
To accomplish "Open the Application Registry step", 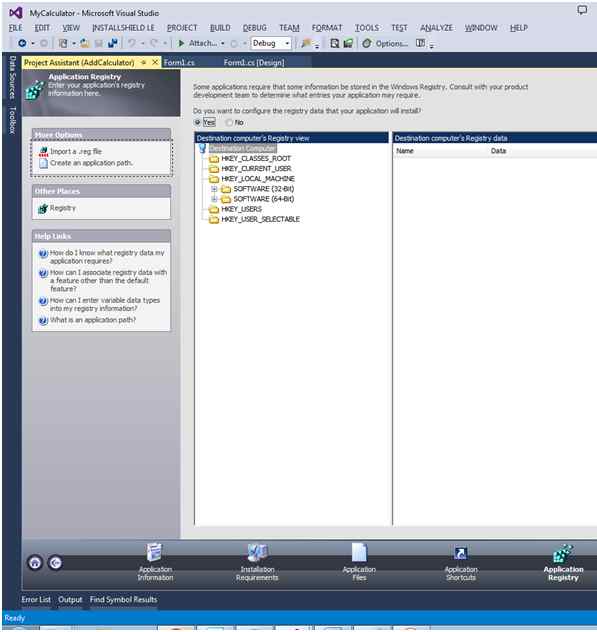I will (563, 562).
